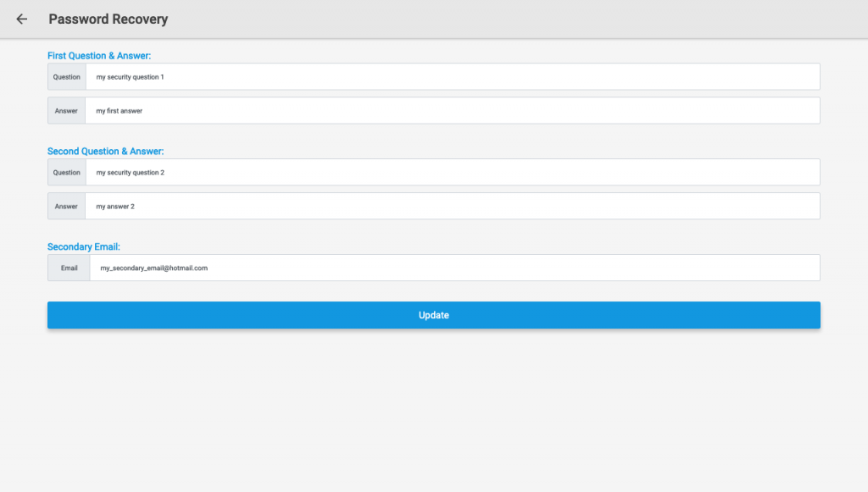Click the Email label
This screenshot has width=868, height=492.
pyautogui.click(x=70, y=268)
